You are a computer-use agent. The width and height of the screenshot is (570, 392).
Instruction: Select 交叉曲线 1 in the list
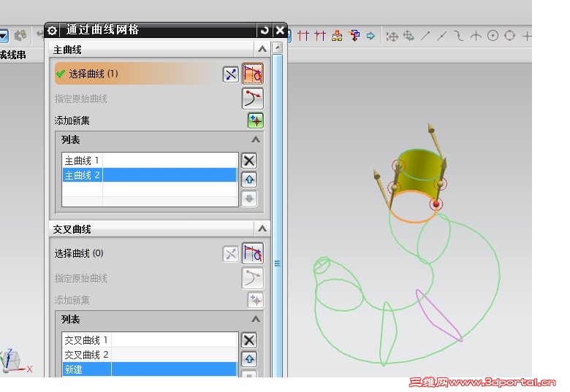[150, 340]
